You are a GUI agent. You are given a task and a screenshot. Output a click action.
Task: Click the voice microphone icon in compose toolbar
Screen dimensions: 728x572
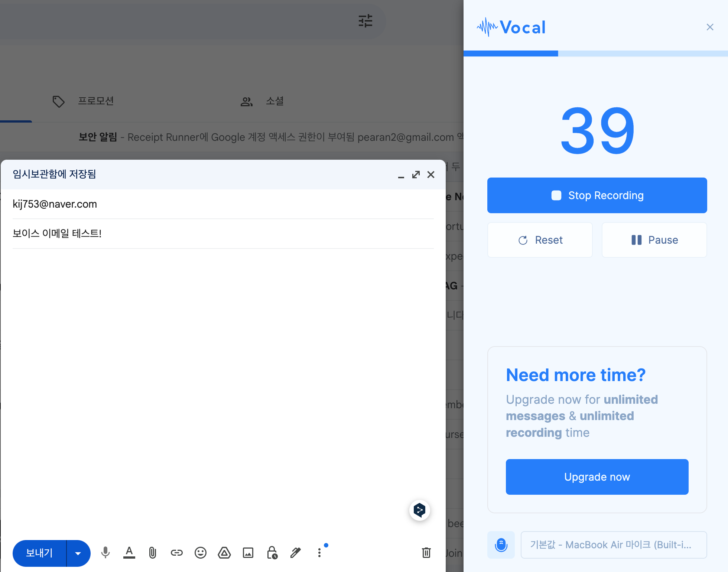105,553
